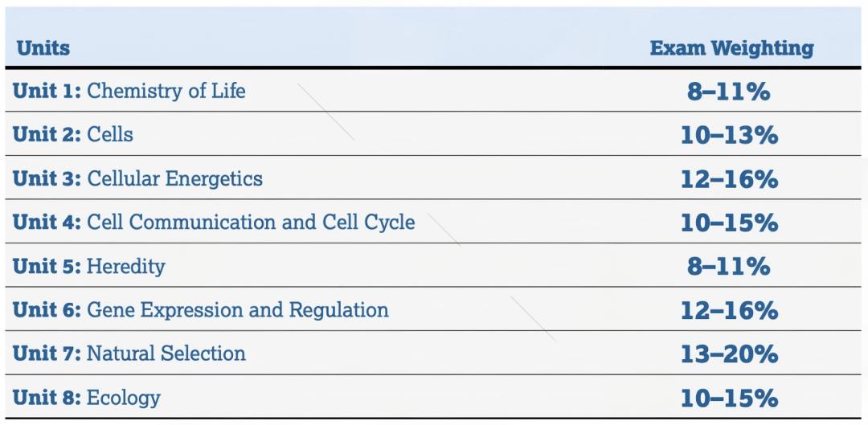Select the 'Cellular Energetics' unit title

click(174, 178)
